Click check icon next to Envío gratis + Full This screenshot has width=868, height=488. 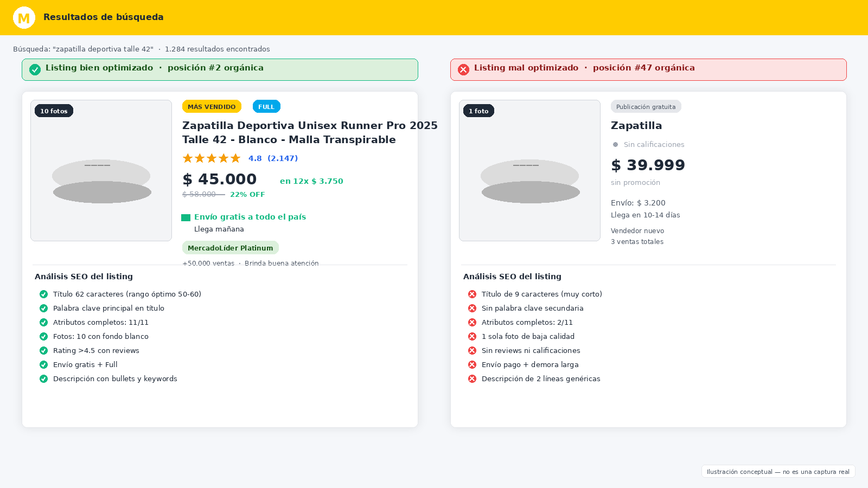(x=43, y=364)
